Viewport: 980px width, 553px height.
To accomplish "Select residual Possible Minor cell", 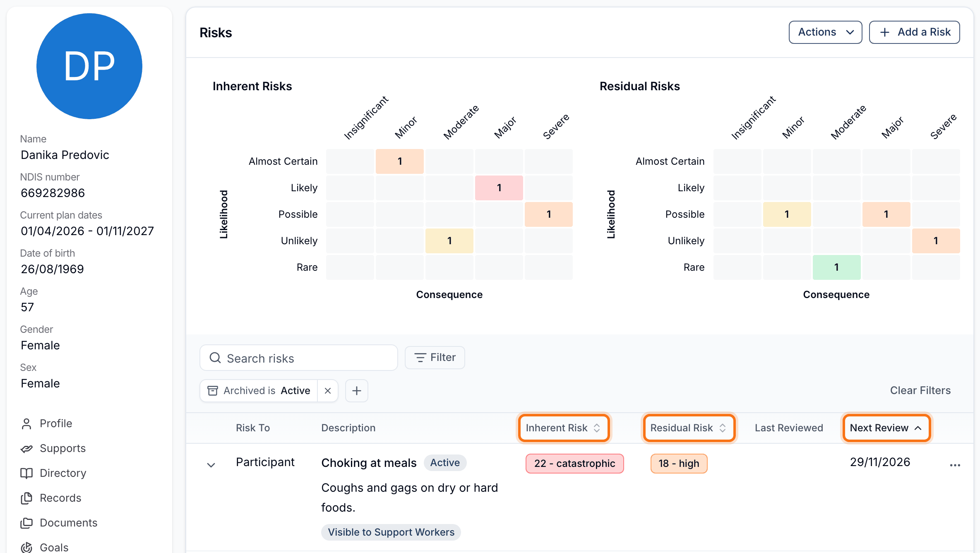I will click(787, 214).
